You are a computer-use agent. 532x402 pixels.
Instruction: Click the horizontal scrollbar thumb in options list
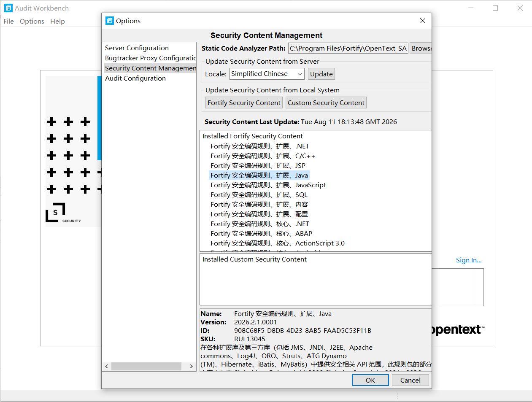(146, 366)
